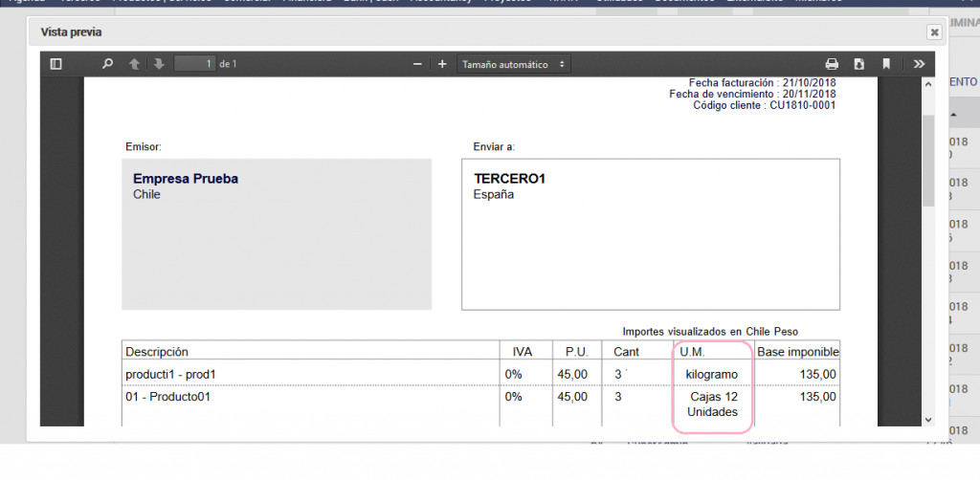Click the 0% IVA in Producto01 row

[x=514, y=397]
